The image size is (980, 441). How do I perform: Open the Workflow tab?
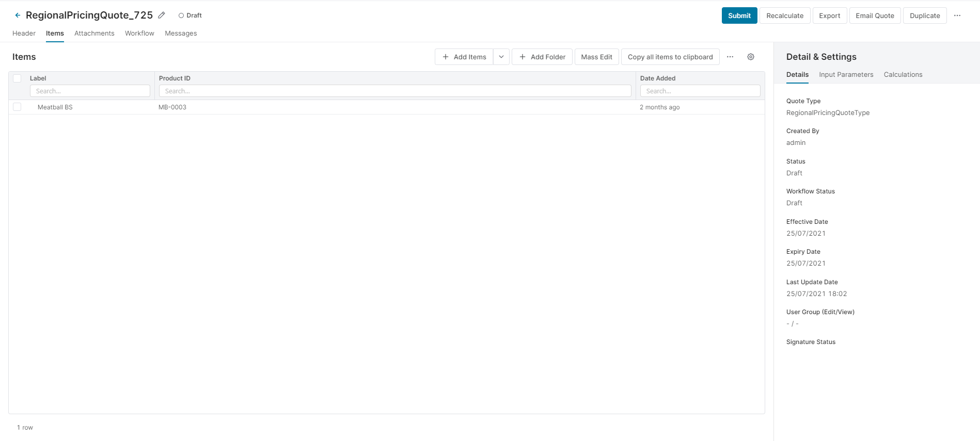[x=139, y=34]
